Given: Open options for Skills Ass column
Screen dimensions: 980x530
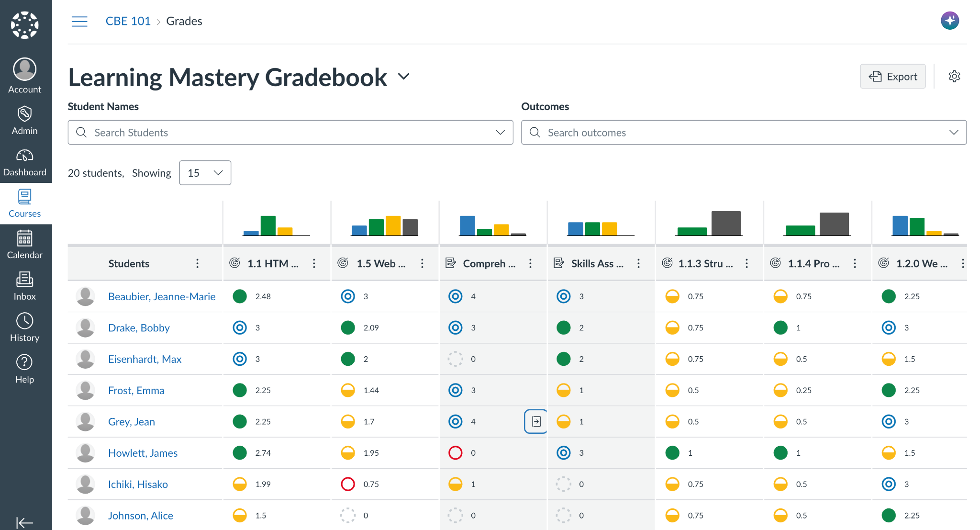Looking at the screenshot, I should click(638, 263).
